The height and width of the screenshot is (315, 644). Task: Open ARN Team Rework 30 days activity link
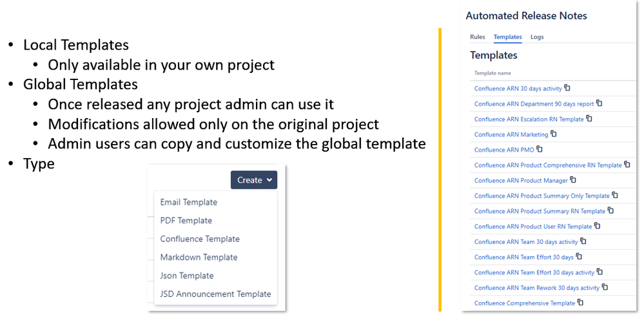click(x=537, y=288)
